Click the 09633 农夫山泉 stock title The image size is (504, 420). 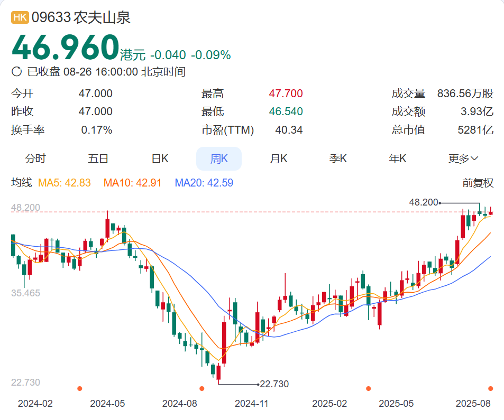pos(81,17)
